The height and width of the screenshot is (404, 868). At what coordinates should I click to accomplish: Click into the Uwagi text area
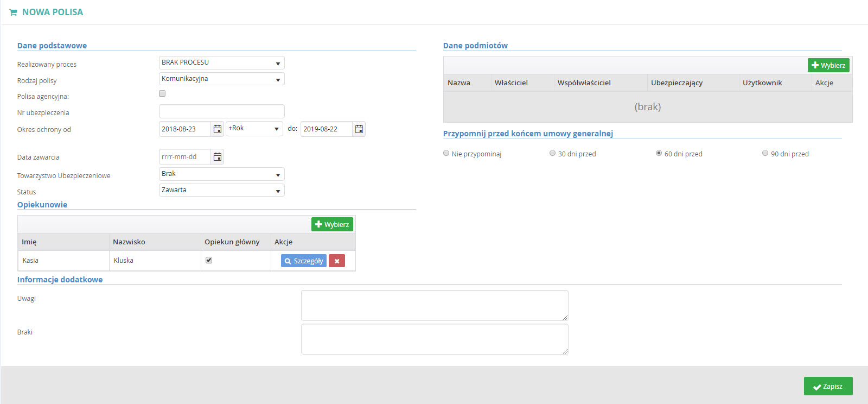[435, 305]
